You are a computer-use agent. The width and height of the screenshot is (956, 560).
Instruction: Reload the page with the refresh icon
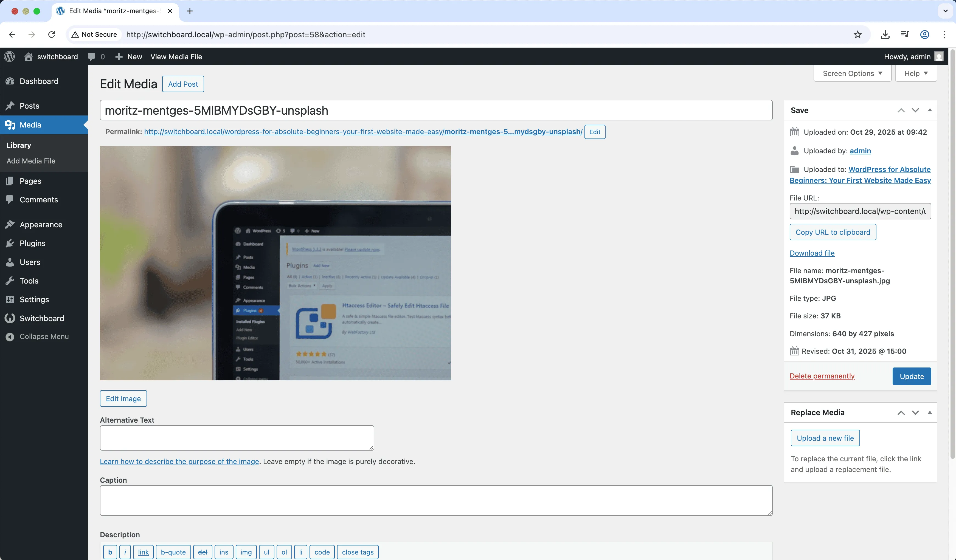tap(52, 35)
